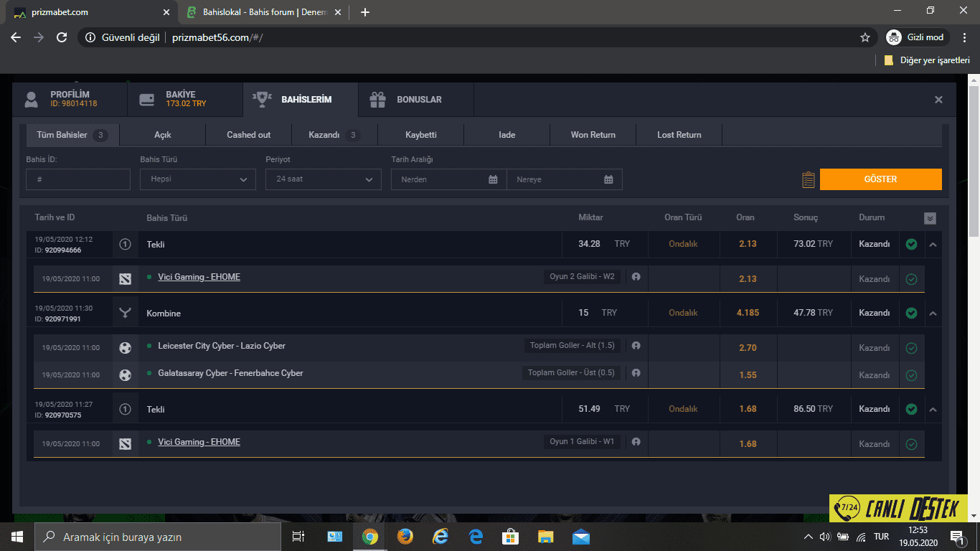This screenshot has height=551, width=980.
Task: Open the Bonuslar tab
Action: pos(416,99)
